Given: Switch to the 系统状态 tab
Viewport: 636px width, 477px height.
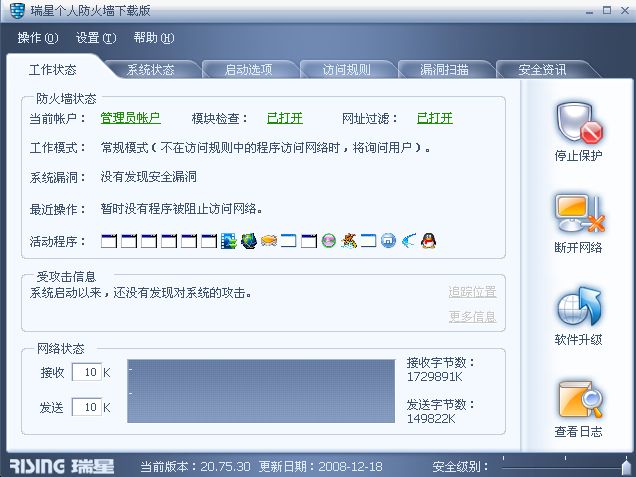Looking at the screenshot, I should pos(150,70).
